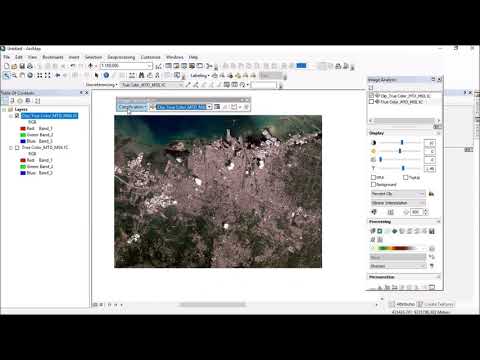Screen dimensions: 480x360
Task: Activate the Pan hand tool
Action: [22, 75]
